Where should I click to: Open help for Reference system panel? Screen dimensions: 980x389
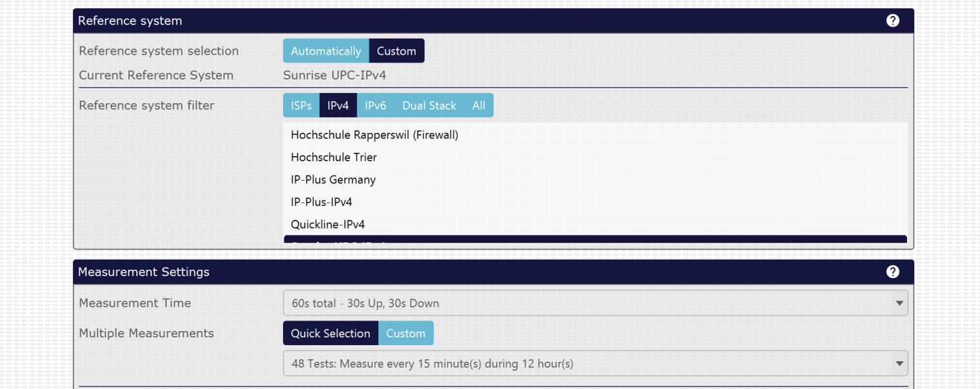click(x=892, y=21)
